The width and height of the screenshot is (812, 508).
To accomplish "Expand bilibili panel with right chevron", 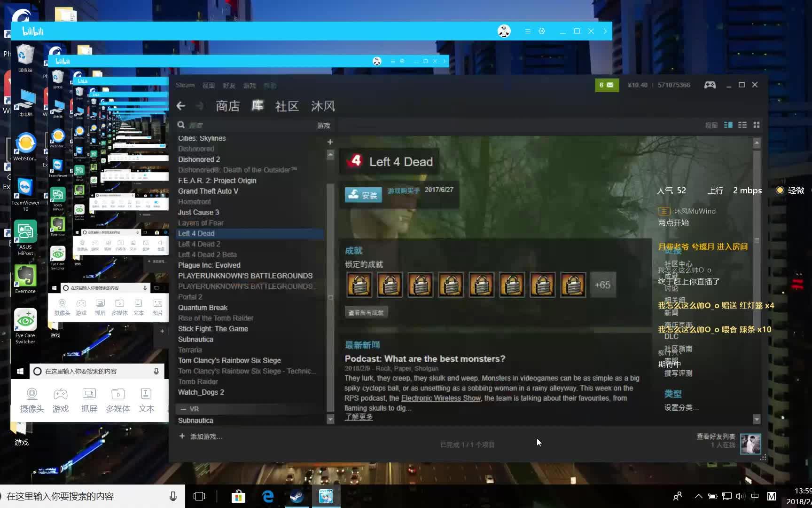I will (605, 31).
